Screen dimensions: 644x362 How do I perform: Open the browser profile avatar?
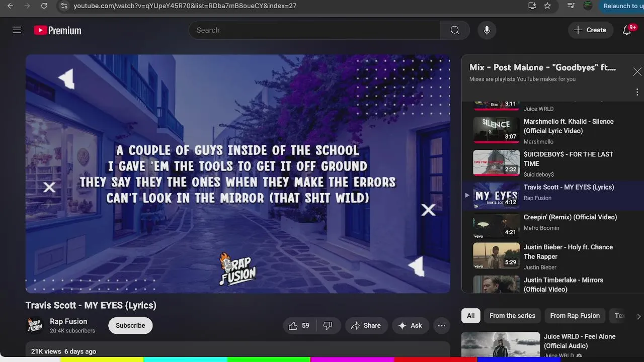tap(588, 6)
